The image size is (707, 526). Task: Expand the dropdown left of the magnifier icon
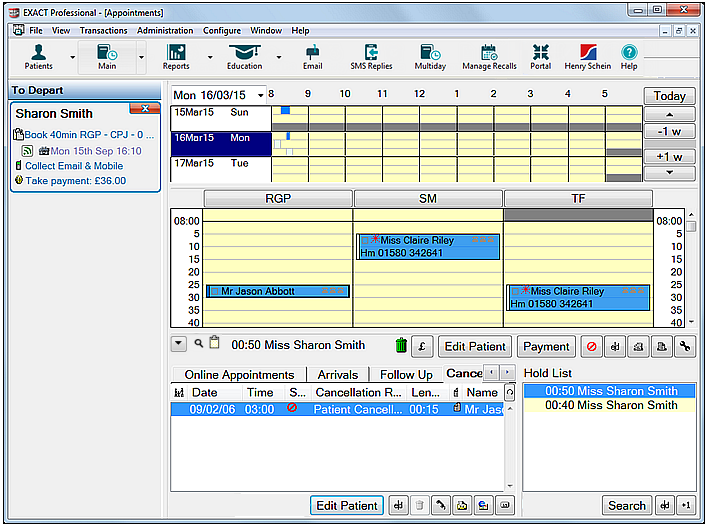click(179, 344)
